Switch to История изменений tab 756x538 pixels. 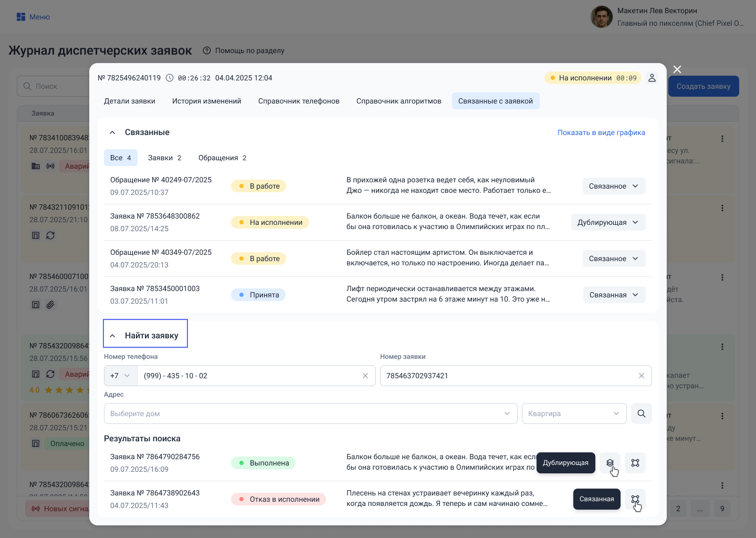coord(206,101)
